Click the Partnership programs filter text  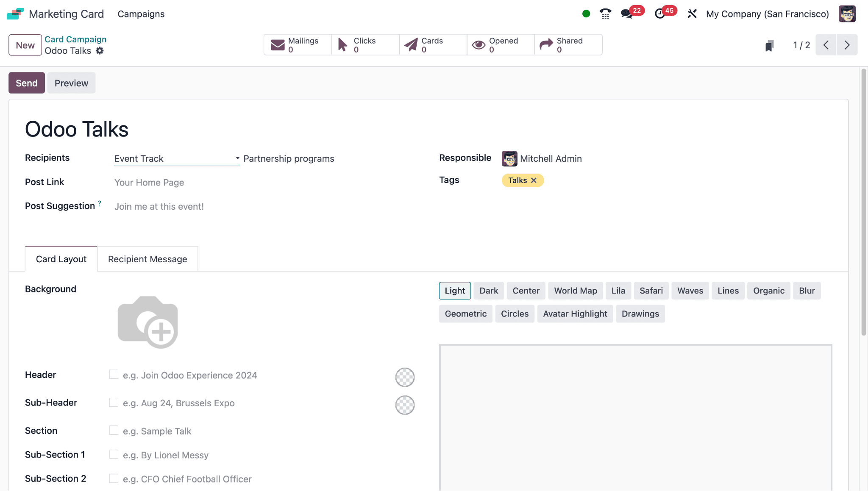pos(289,158)
